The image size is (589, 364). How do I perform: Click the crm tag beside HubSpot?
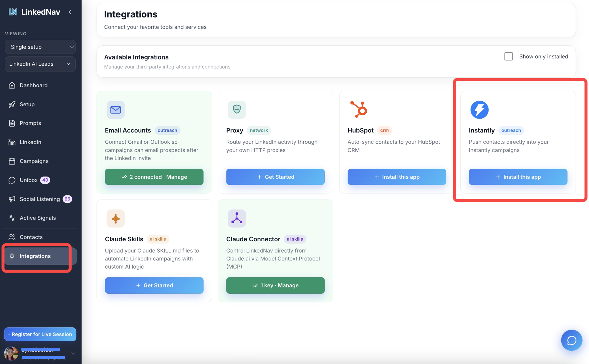[384, 130]
